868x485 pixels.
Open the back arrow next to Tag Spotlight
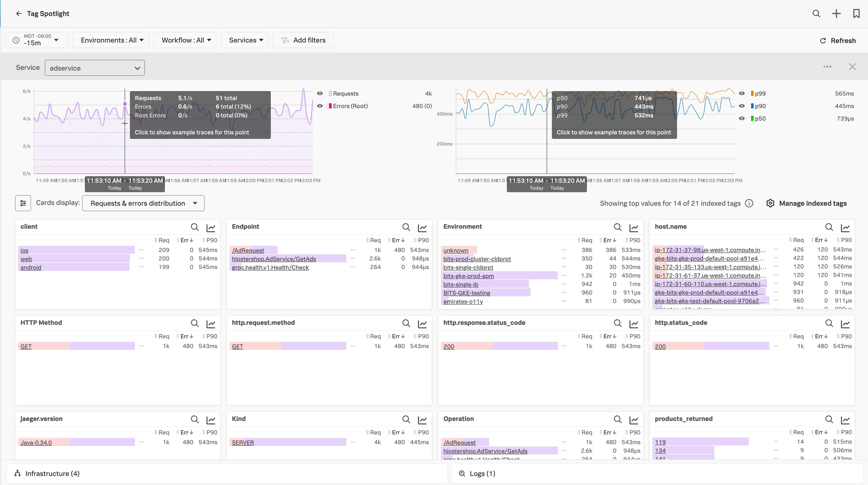point(19,14)
